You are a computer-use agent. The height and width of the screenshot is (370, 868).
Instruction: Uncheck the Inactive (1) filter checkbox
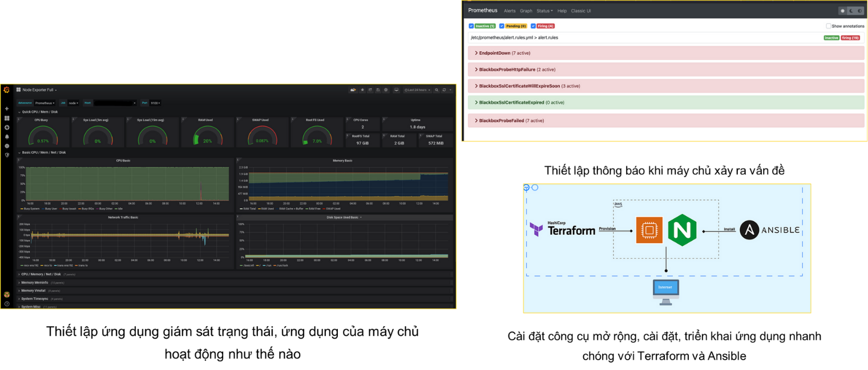[x=471, y=26]
